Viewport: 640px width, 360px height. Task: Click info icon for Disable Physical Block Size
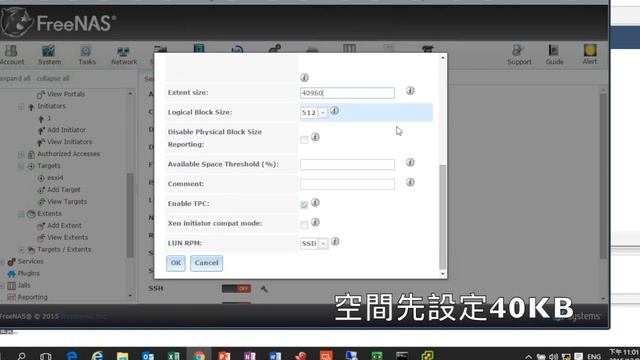(315, 137)
